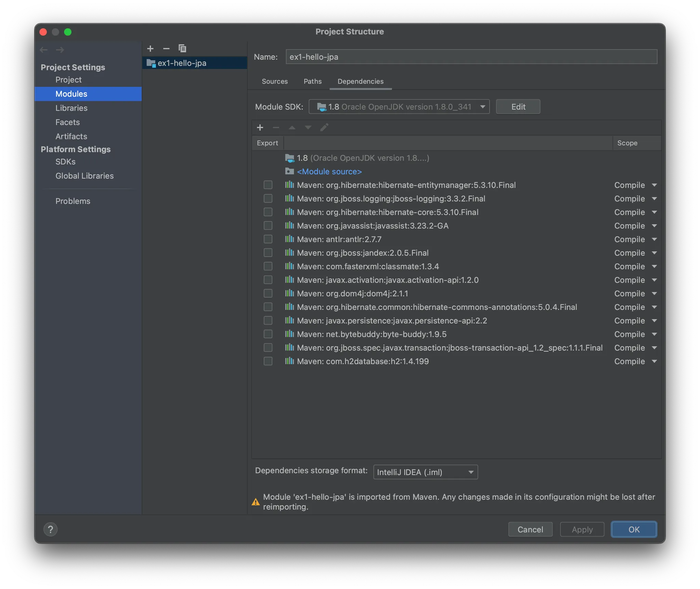Open the Module SDK dropdown
This screenshot has height=589, width=700.
click(399, 107)
